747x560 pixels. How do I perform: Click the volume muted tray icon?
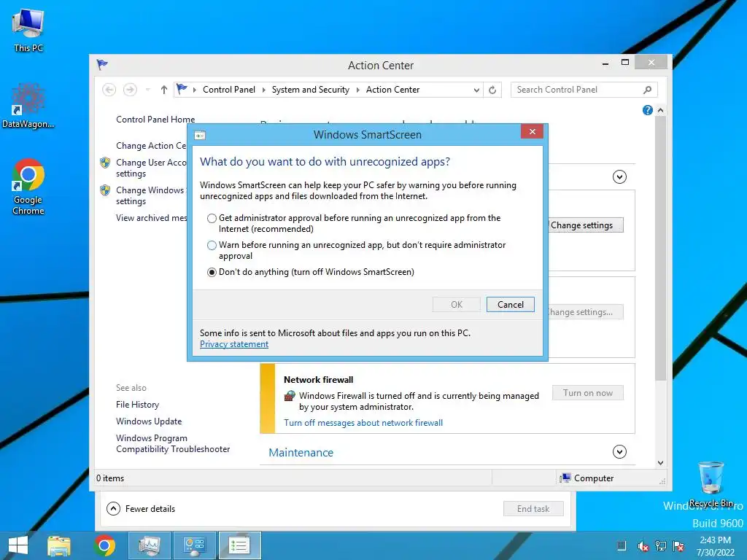[x=643, y=546]
